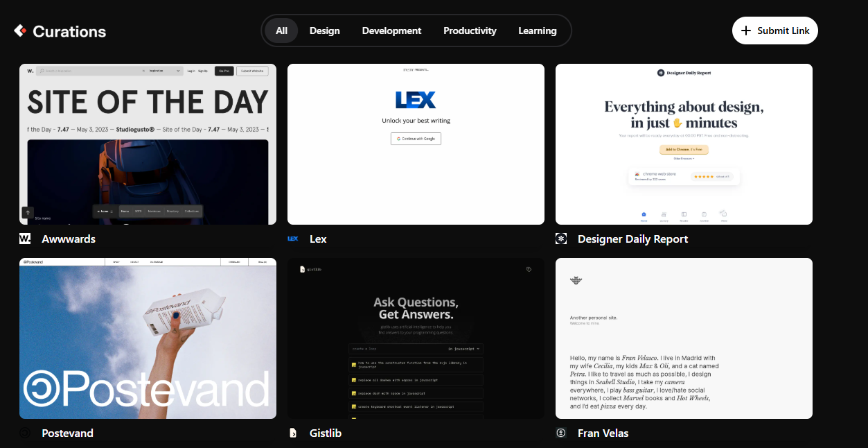
Task: Select the All filter tab
Action: coord(281,31)
